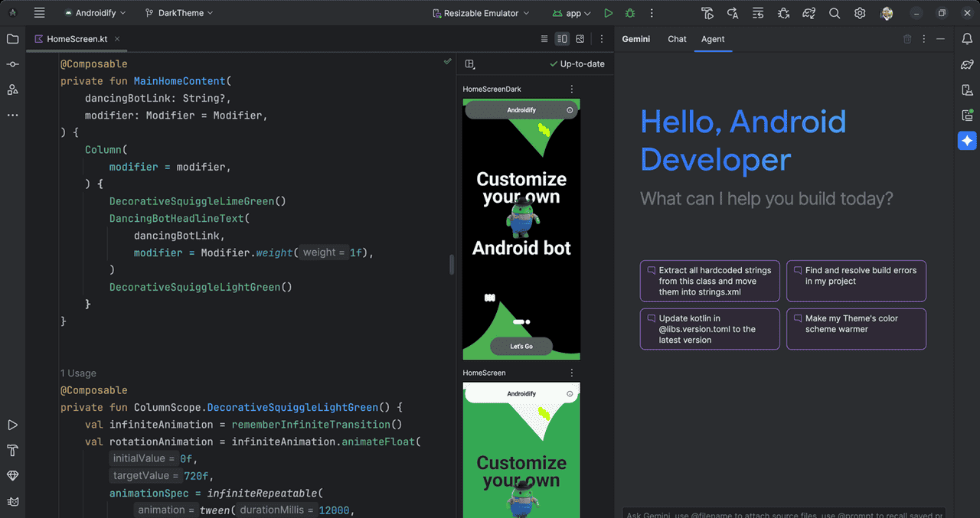The image size is (980, 518).
Task: Switch editor to Split code and preview mode
Action: click(562, 39)
